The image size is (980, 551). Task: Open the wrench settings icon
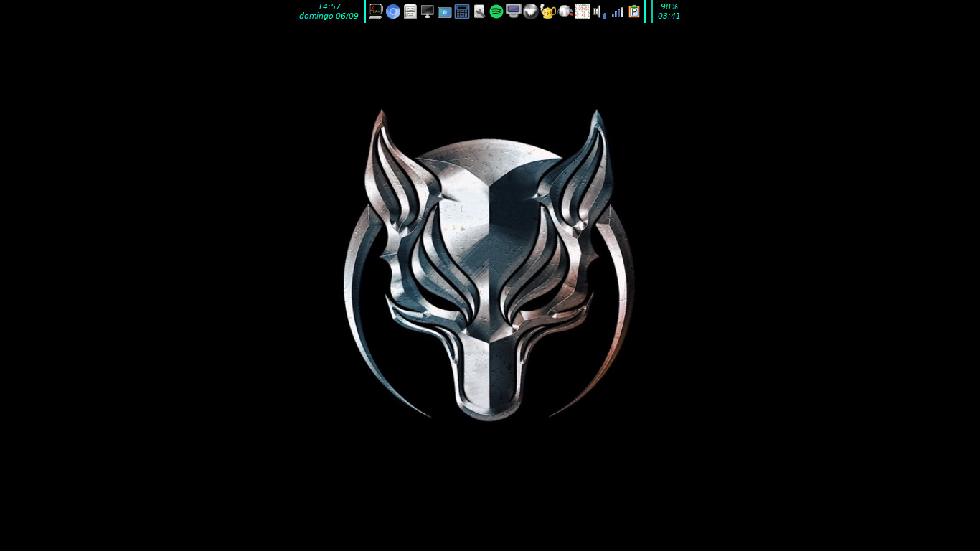[479, 11]
